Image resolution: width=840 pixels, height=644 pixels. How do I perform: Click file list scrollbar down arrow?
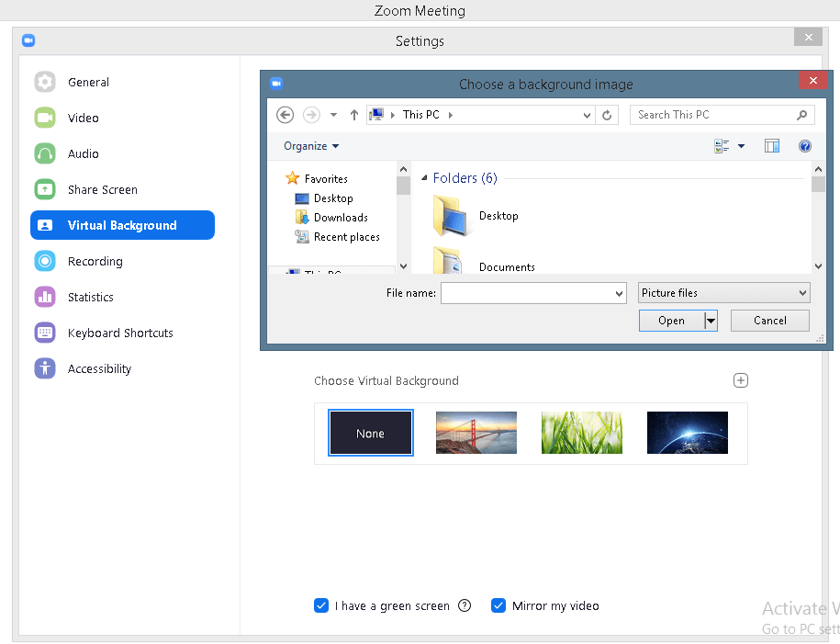point(818,266)
